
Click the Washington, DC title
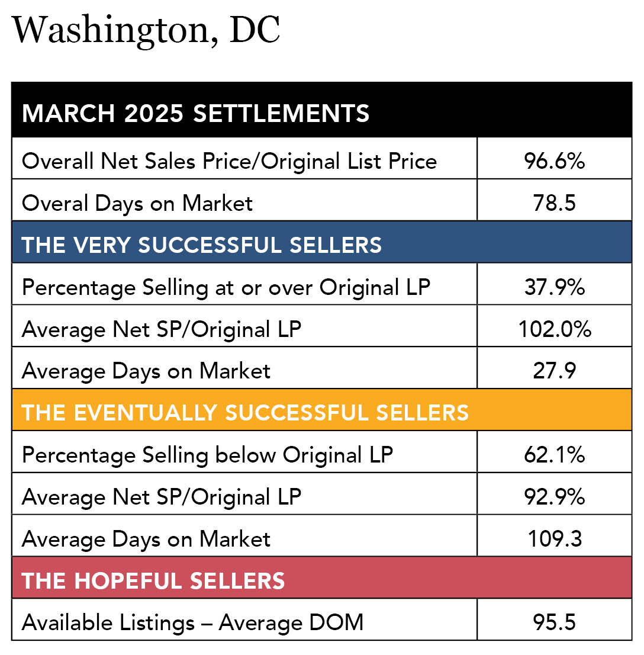coord(146,31)
